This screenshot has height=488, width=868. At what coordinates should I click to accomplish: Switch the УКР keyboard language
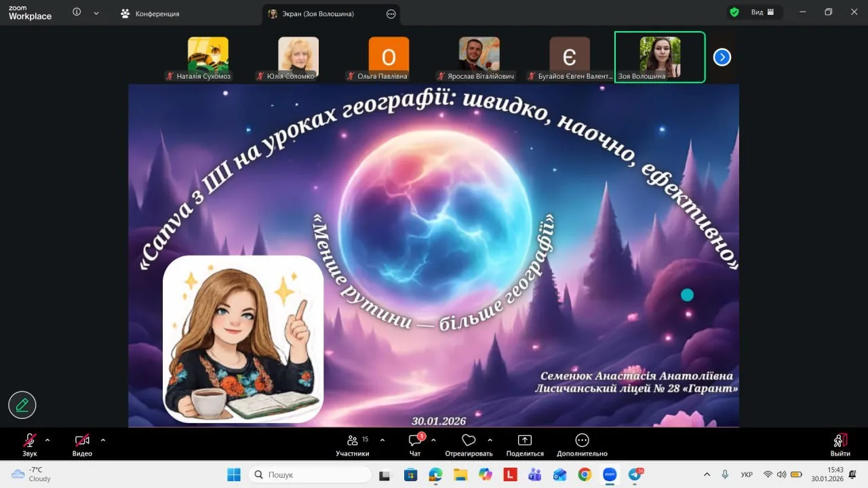747,474
